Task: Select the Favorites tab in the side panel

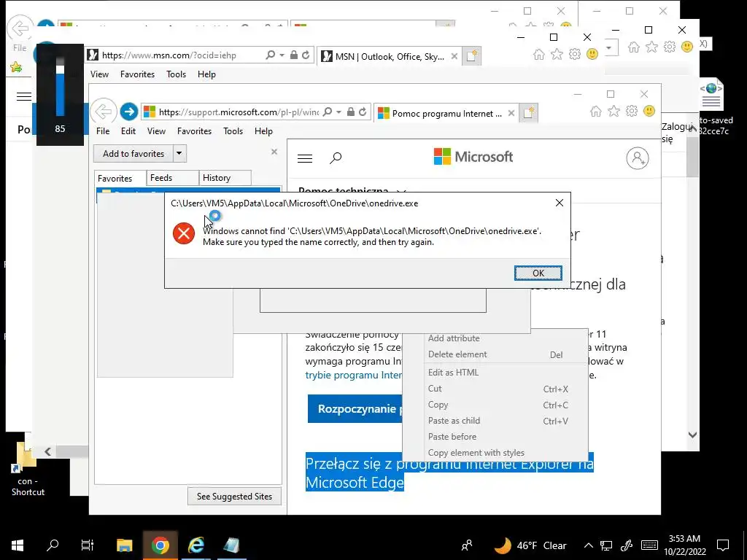Action: coord(120,178)
